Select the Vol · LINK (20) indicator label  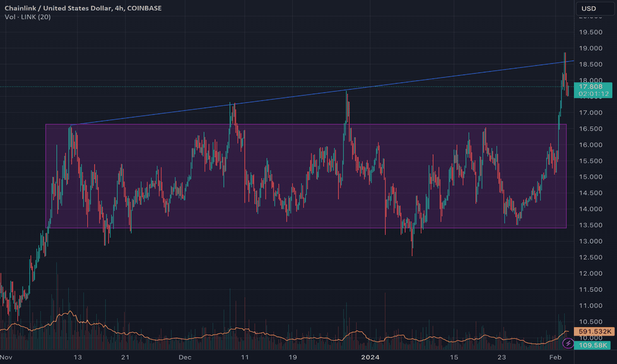point(28,17)
